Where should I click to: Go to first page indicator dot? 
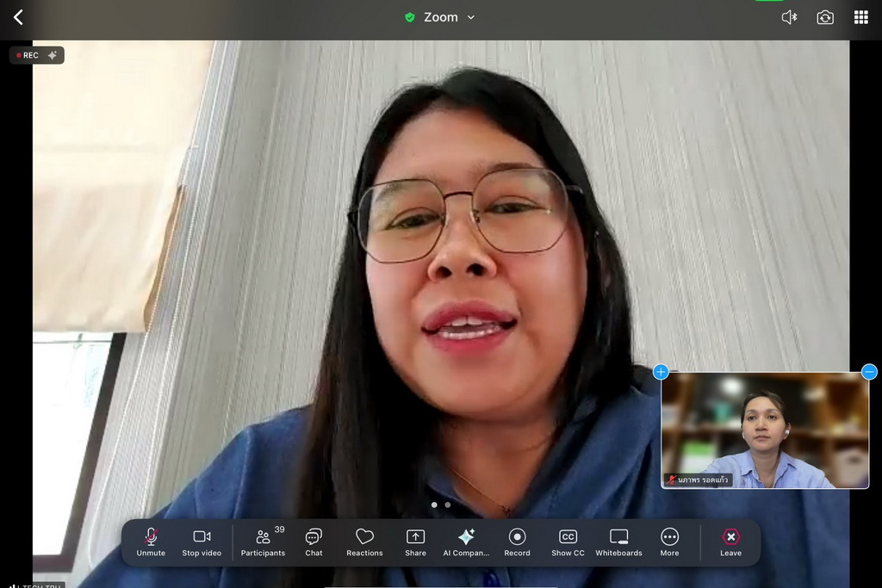click(434, 504)
